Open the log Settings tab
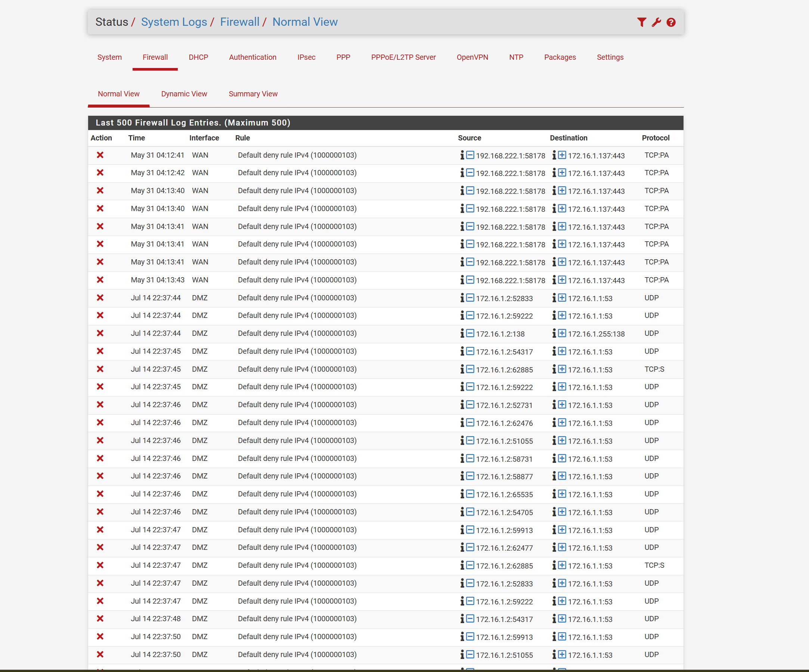This screenshot has width=809, height=672. [x=610, y=57]
